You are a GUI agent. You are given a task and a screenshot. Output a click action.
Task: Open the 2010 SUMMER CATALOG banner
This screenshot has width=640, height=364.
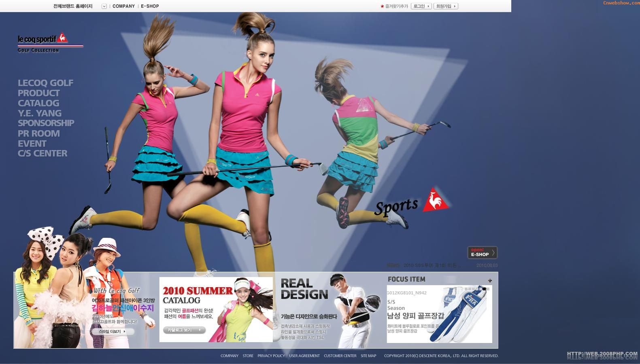click(216, 309)
